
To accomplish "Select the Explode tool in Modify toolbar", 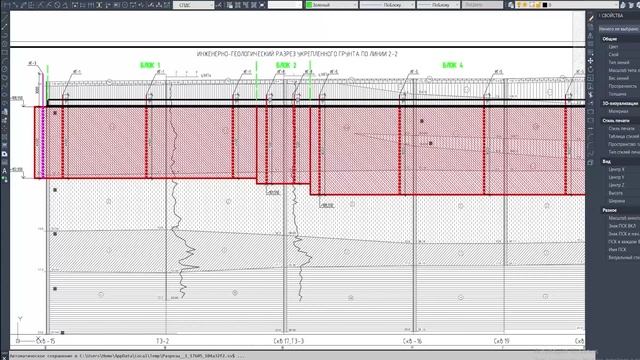I will [591, 163].
